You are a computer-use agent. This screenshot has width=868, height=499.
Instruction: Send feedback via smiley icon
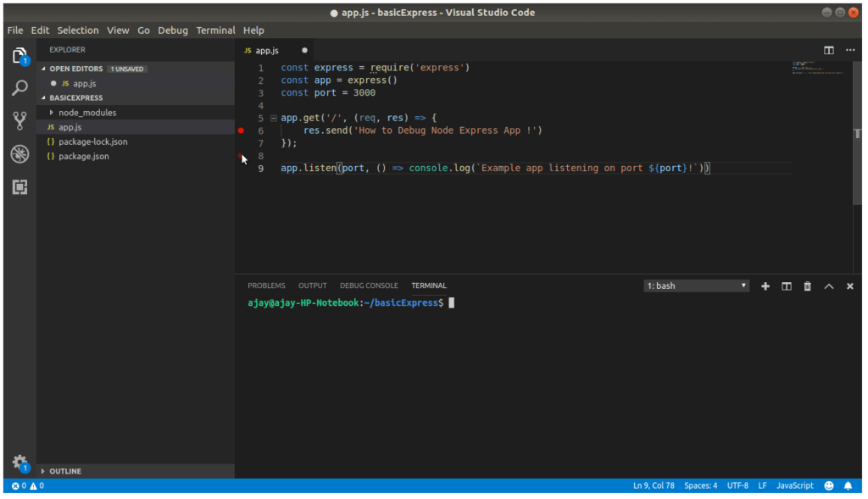point(829,486)
